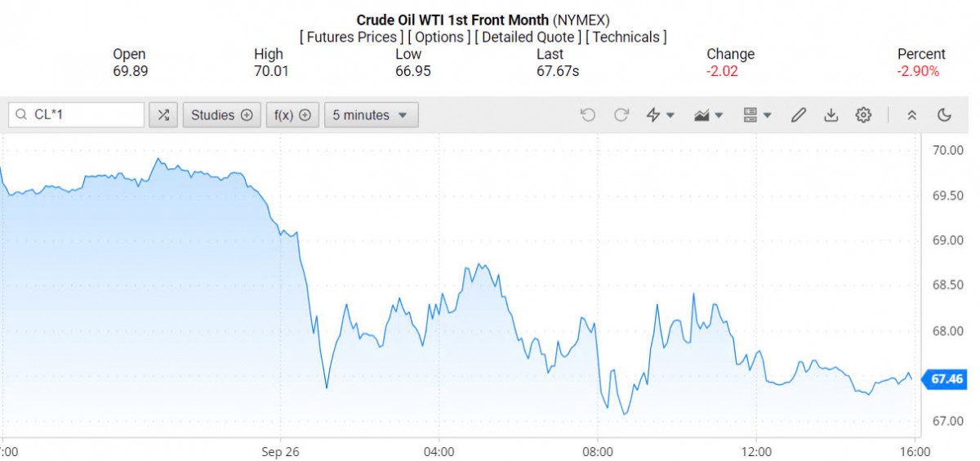Viewport: 980px width, 461px height.
Task: Redo the chart action
Action: pyautogui.click(x=621, y=115)
